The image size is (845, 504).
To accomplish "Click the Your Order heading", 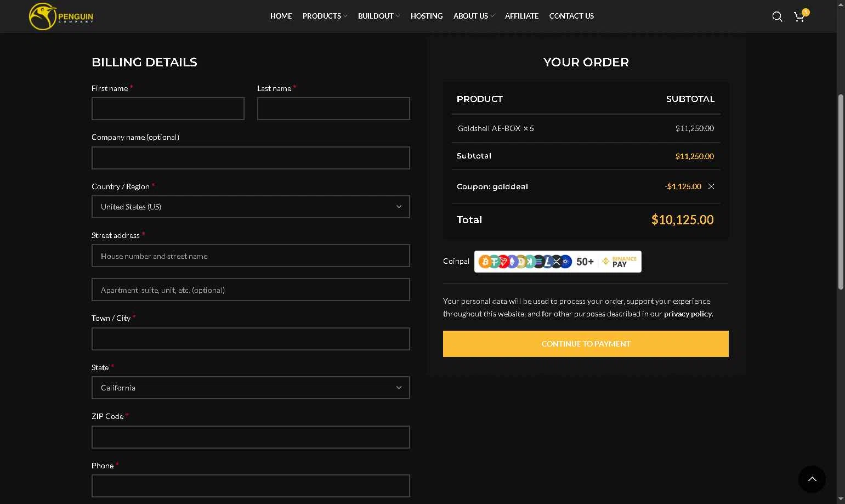I will point(586,63).
